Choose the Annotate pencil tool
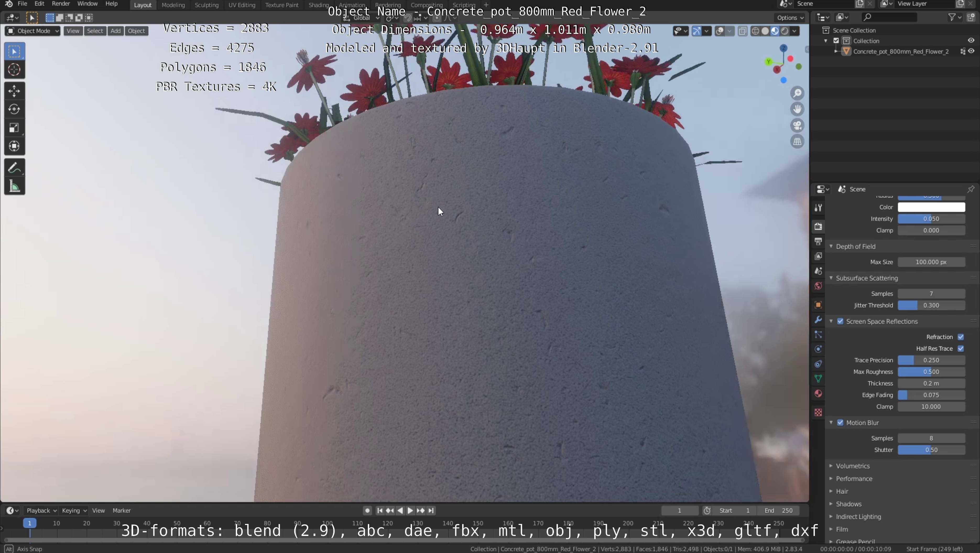 [x=14, y=168]
